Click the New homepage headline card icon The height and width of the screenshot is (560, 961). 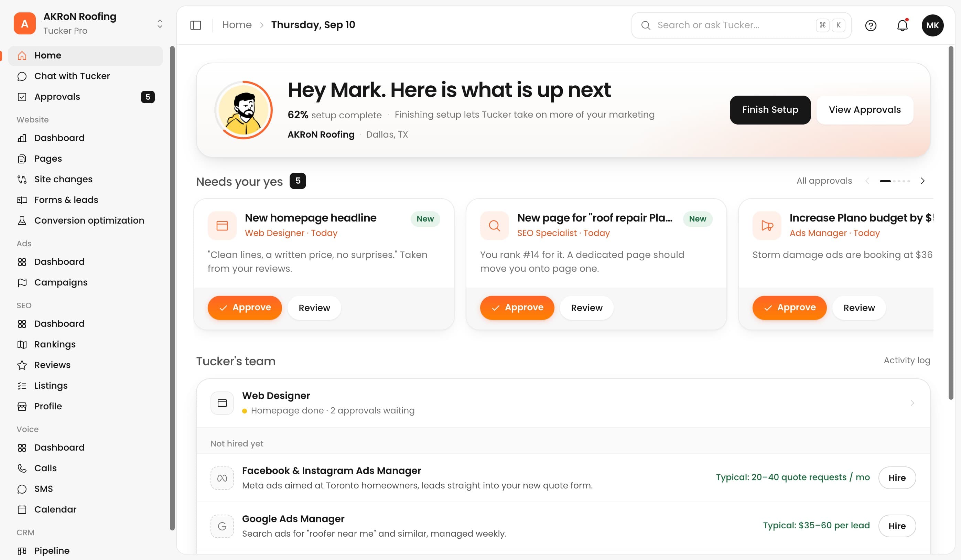point(222,225)
